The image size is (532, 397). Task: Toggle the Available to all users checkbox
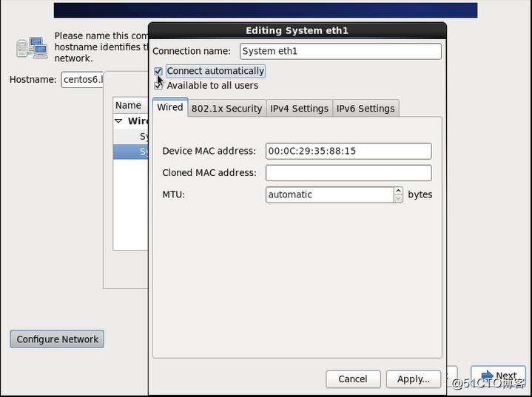click(x=158, y=86)
